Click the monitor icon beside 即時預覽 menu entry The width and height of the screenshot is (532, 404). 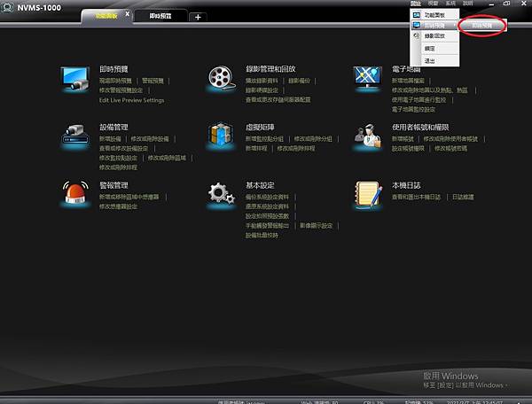417,25
